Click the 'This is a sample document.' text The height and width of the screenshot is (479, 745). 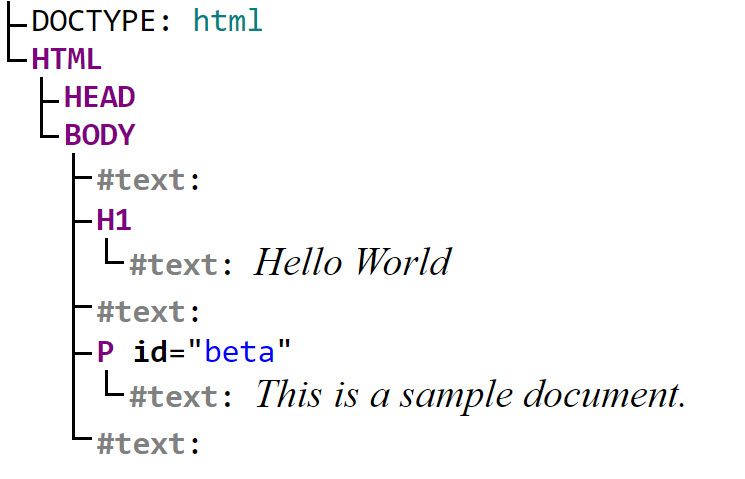click(x=471, y=395)
